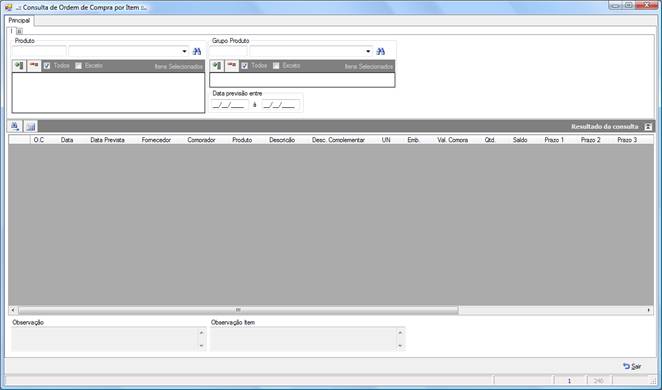This screenshot has width=662, height=390.
Task: Toggle the Todos checkbox under Produto
Action: [x=47, y=66]
